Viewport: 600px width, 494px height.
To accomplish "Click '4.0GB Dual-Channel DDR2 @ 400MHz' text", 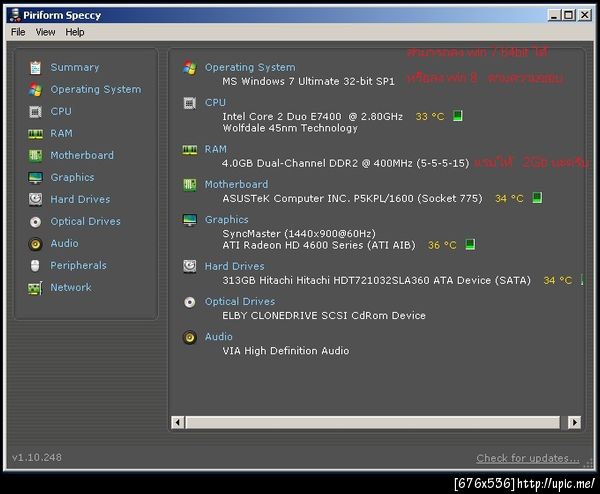I will [x=317, y=163].
